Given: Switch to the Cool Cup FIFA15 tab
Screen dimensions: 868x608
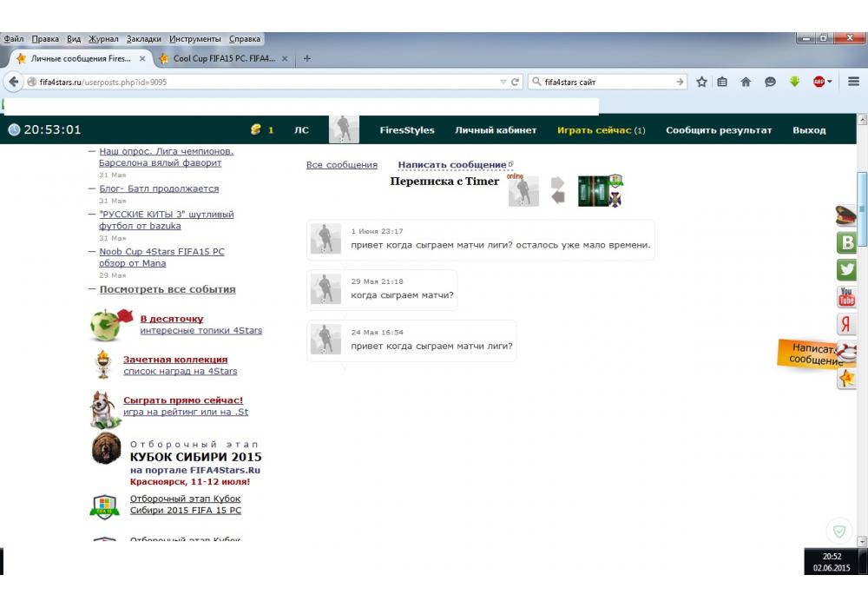Looking at the screenshot, I should point(224,59).
